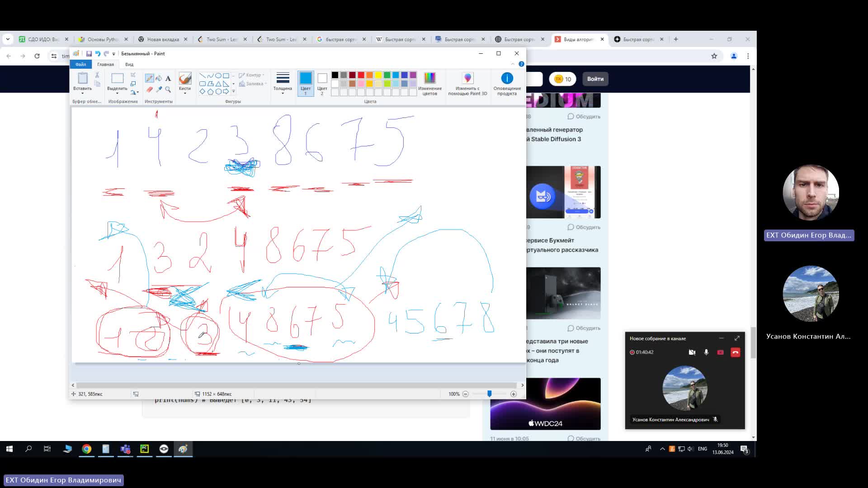This screenshot has height=488, width=868.
Task: Click the Undo arrow in Paint's title bar
Action: pyautogui.click(x=98, y=53)
